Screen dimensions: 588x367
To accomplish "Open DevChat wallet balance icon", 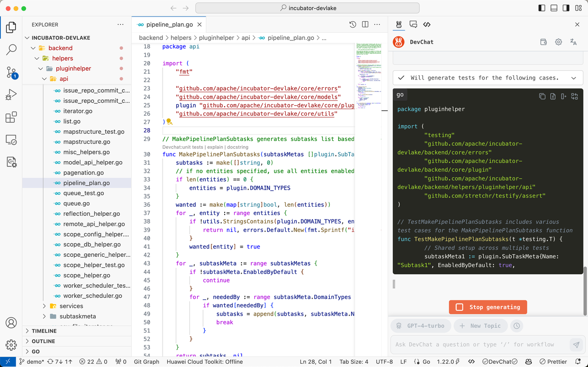I will coord(543,42).
